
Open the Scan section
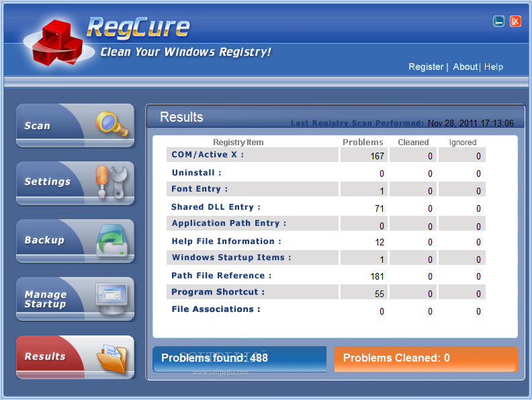(75, 125)
